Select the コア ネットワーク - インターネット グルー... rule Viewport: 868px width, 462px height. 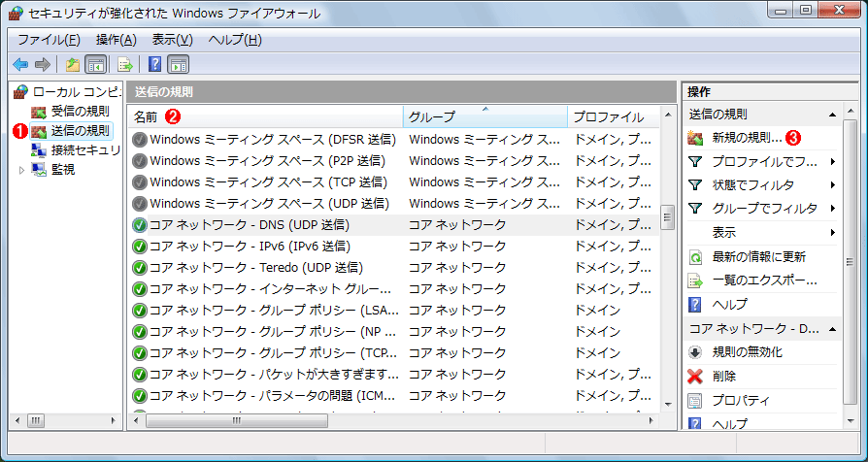click(x=271, y=289)
